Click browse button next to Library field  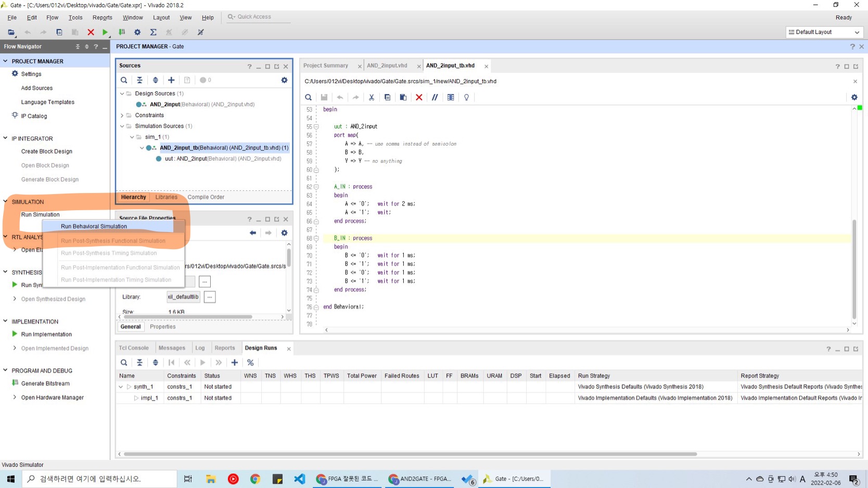tap(209, 297)
